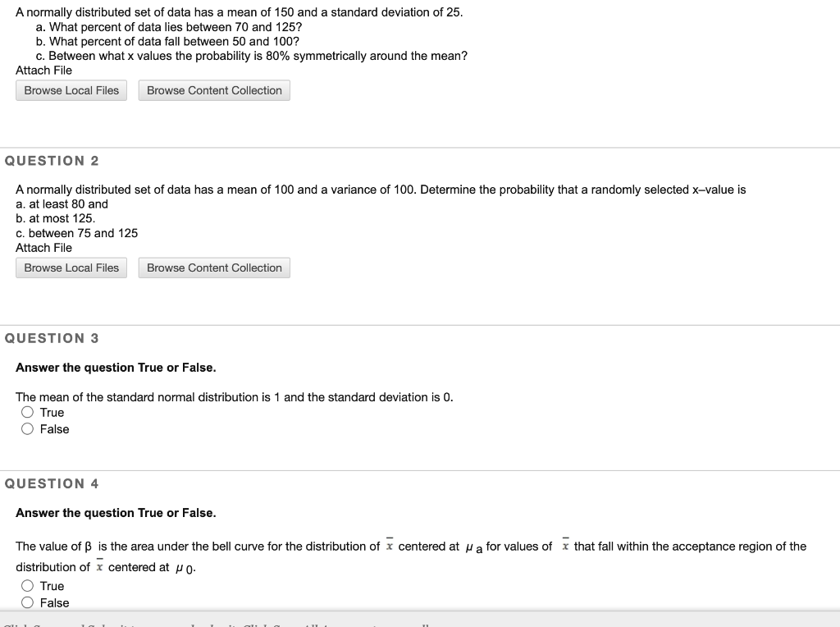The image size is (840, 627).
Task: Select False for Question 3
Action: (x=27, y=429)
